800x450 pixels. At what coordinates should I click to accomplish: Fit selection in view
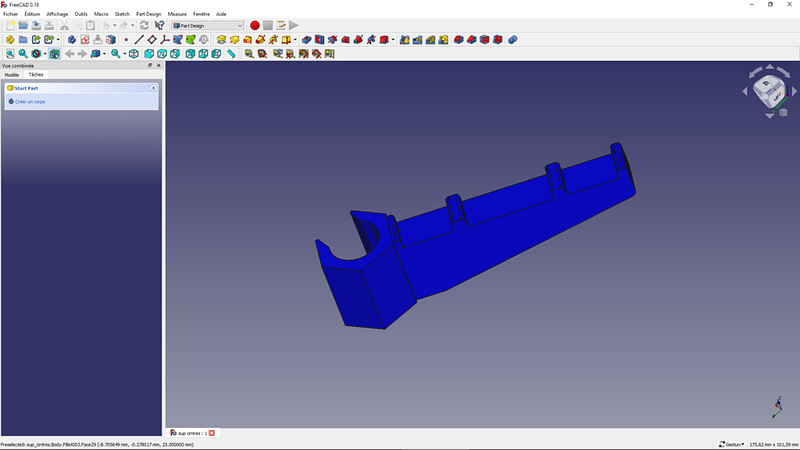pos(23,54)
